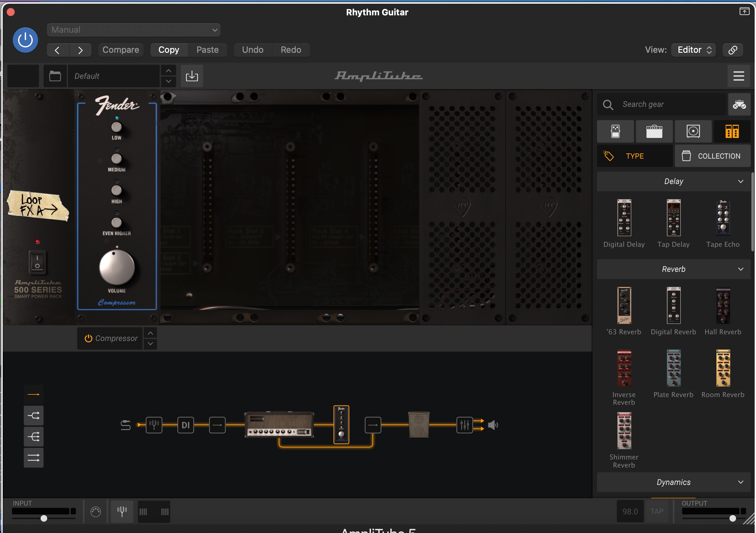The height and width of the screenshot is (533, 756).
Task: Click the save preset download icon
Action: pyautogui.click(x=192, y=76)
